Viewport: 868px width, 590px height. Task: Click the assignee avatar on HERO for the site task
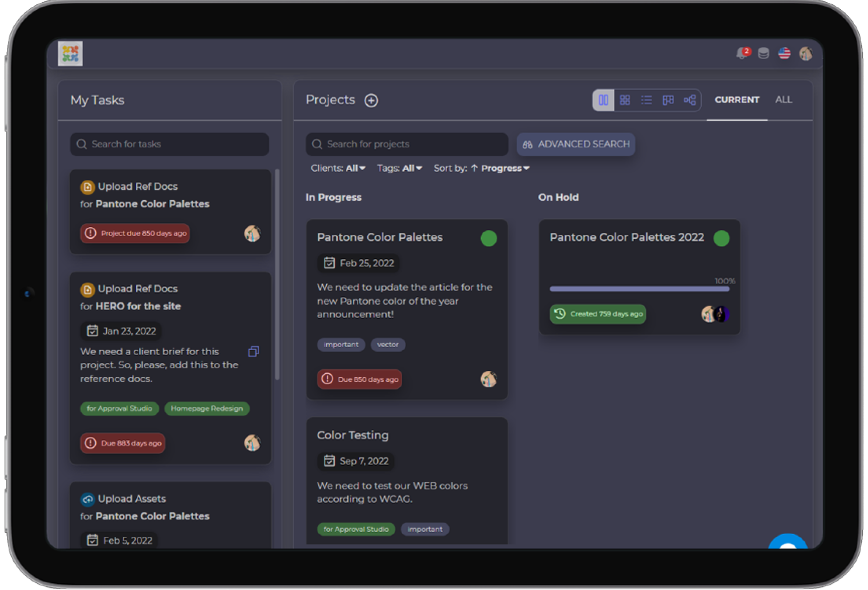252,443
